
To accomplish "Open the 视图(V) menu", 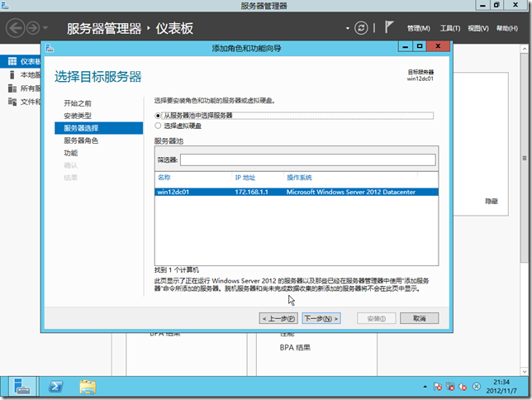I will [x=478, y=29].
